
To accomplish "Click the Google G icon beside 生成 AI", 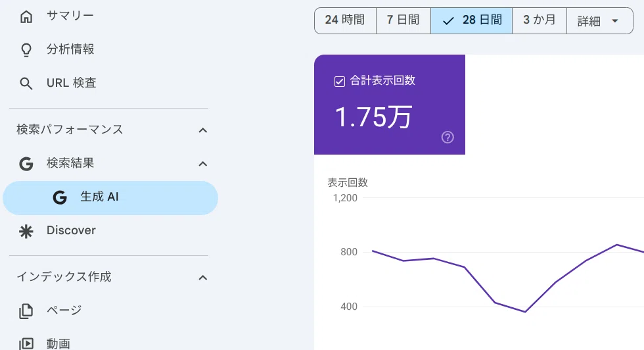I will click(60, 197).
